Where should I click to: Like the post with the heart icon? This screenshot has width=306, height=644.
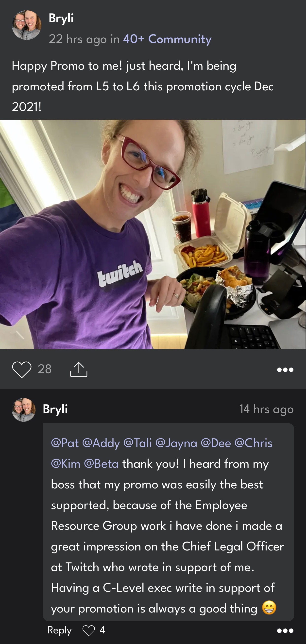[x=22, y=369]
